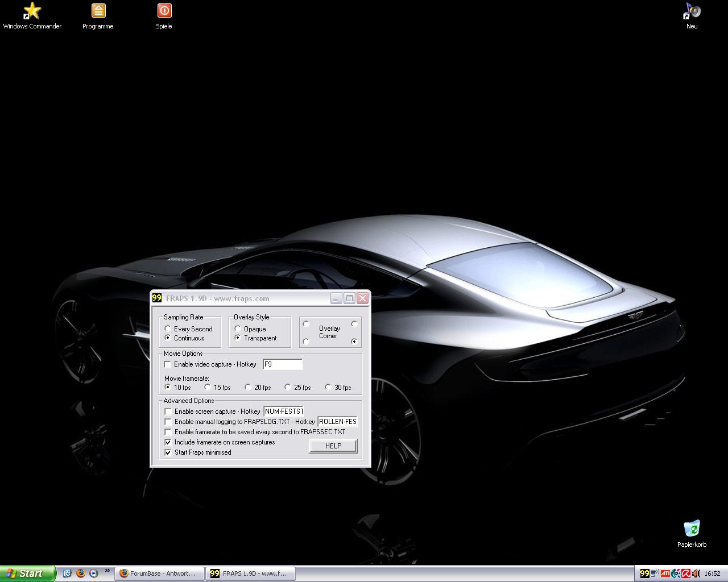The height and width of the screenshot is (582, 728).
Task: Open the Programme folder icon on the desktop
Action: [98, 11]
